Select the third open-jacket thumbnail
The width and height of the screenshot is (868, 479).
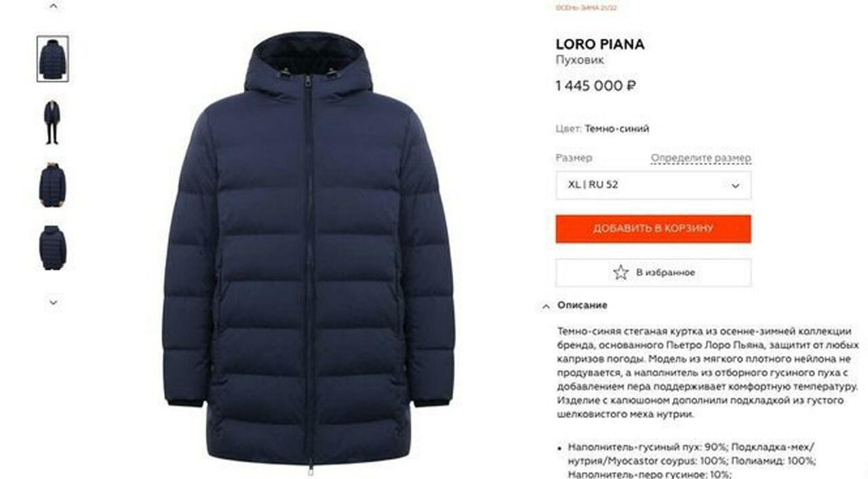click(x=53, y=185)
